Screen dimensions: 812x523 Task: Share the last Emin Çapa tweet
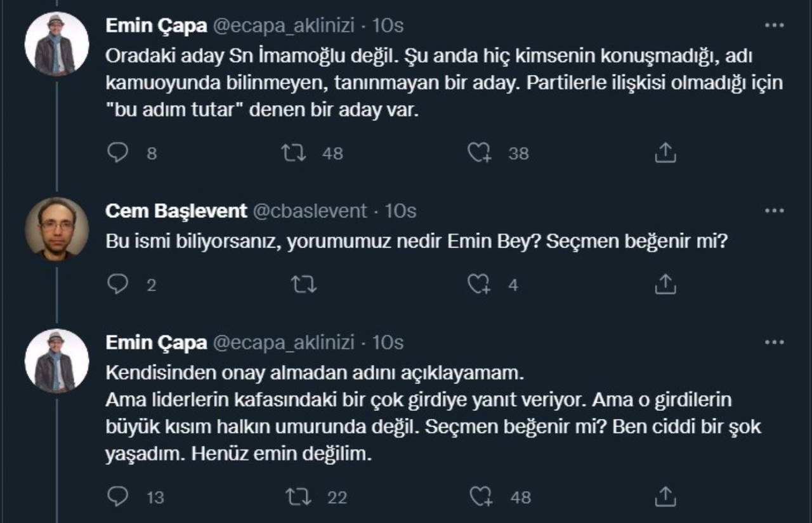pos(665,497)
